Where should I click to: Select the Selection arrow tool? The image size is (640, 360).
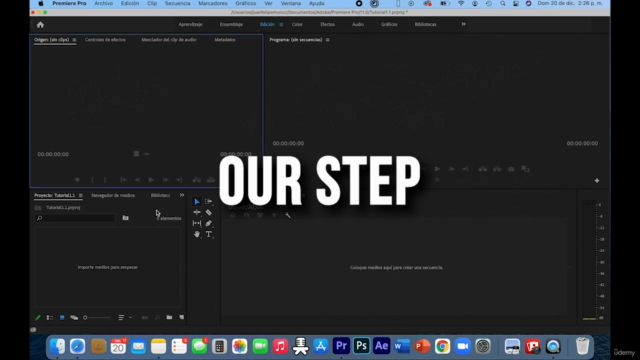pos(197,202)
